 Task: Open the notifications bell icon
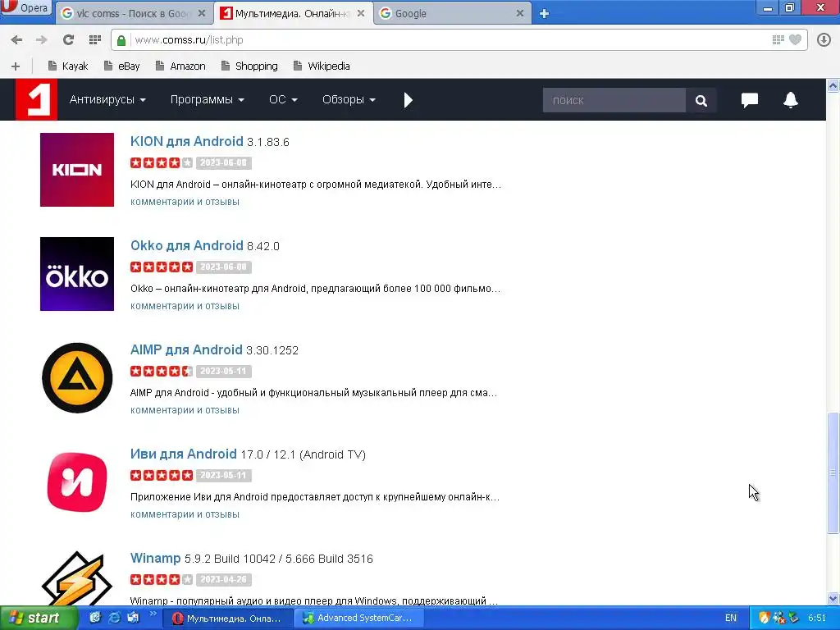coord(791,100)
